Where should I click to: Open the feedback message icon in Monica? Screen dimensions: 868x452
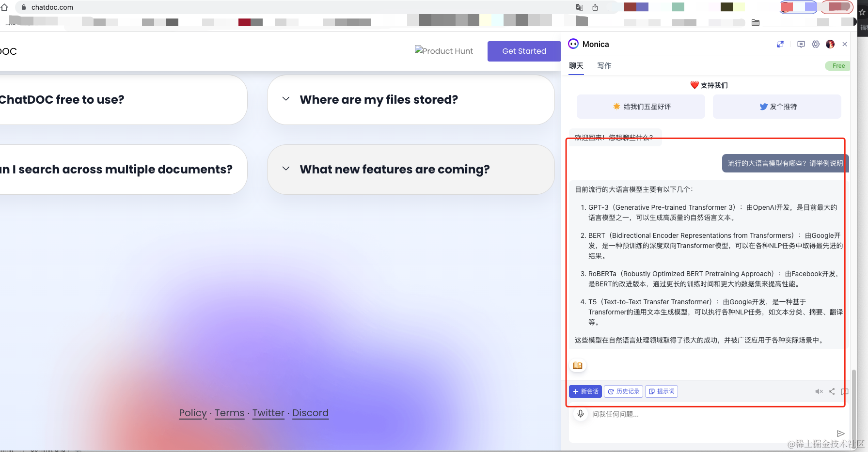tap(801, 44)
